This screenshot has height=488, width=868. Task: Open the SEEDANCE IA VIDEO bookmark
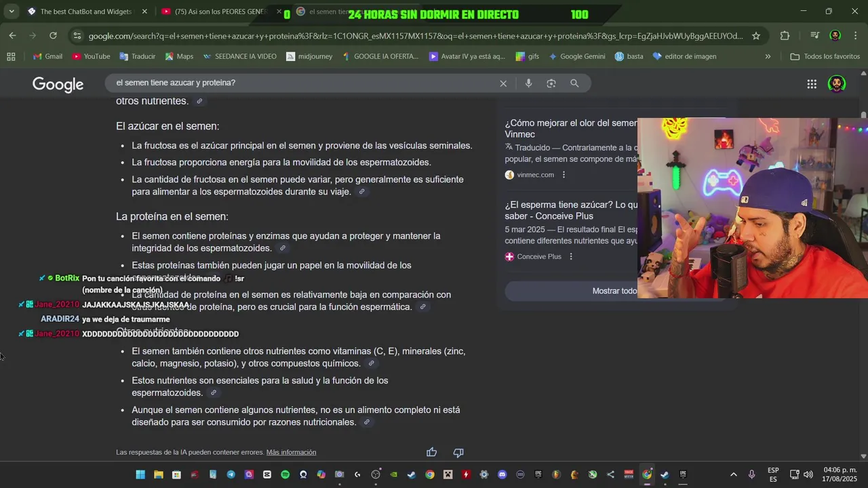[x=239, y=56]
